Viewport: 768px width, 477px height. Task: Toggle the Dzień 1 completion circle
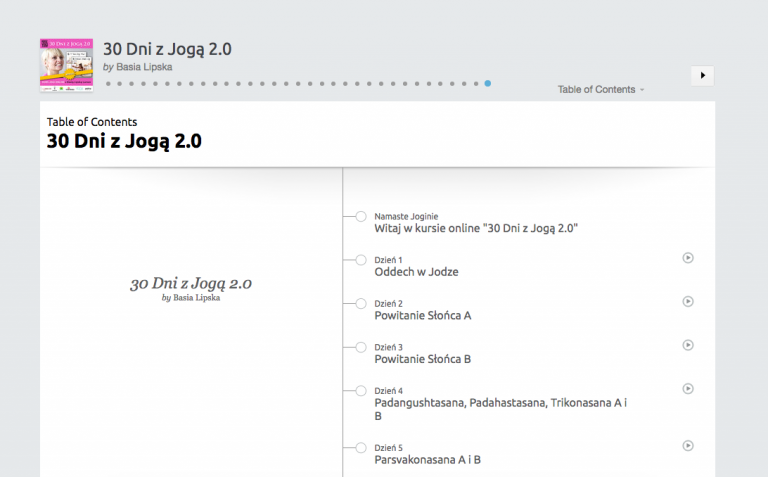[x=361, y=260]
